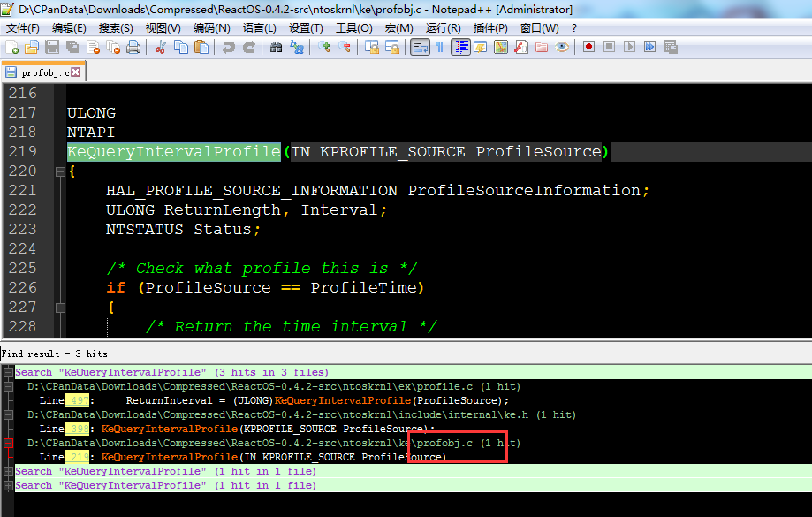This screenshot has height=517, width=812.
Task: Close the profobj.c tab with its X
Action: click(77, 72)
